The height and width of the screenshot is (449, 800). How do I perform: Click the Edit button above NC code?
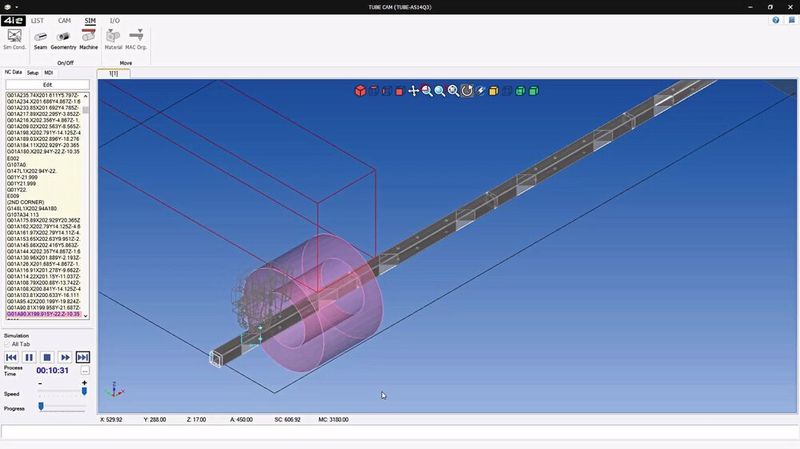[47, 85]
